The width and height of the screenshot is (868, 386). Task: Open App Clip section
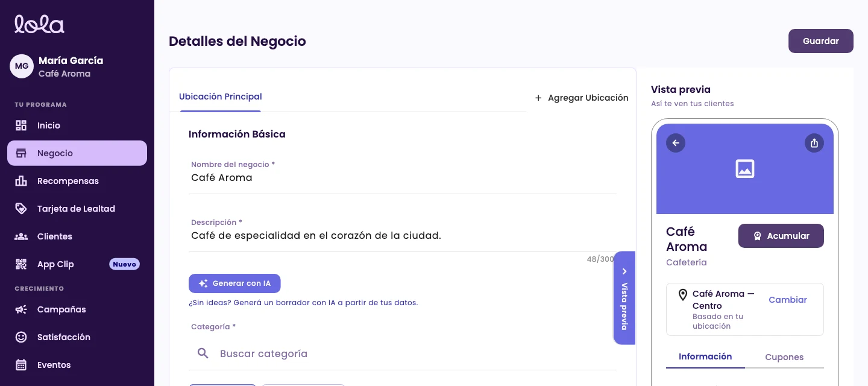click(77, 264)
